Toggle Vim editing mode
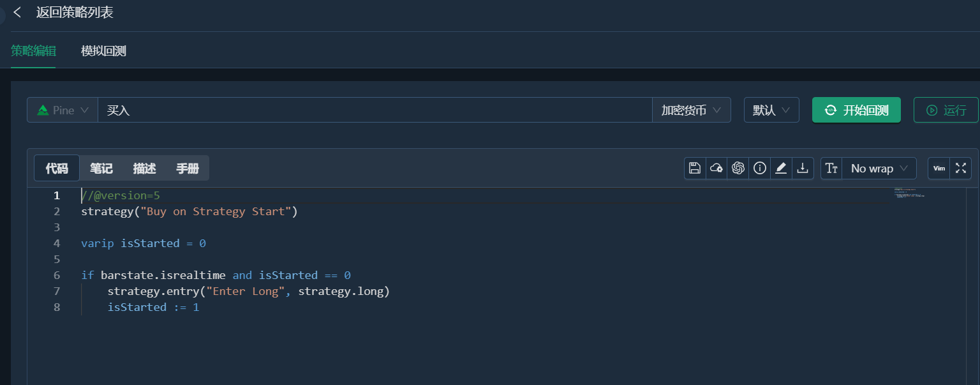The width and height of the screenshot is (980, 385). (939, 168)
